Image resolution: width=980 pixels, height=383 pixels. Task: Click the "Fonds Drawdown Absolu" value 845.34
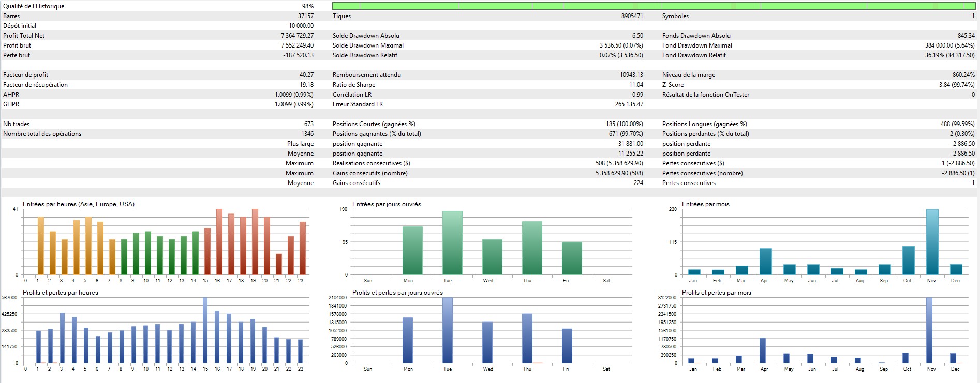click(966, 36)
